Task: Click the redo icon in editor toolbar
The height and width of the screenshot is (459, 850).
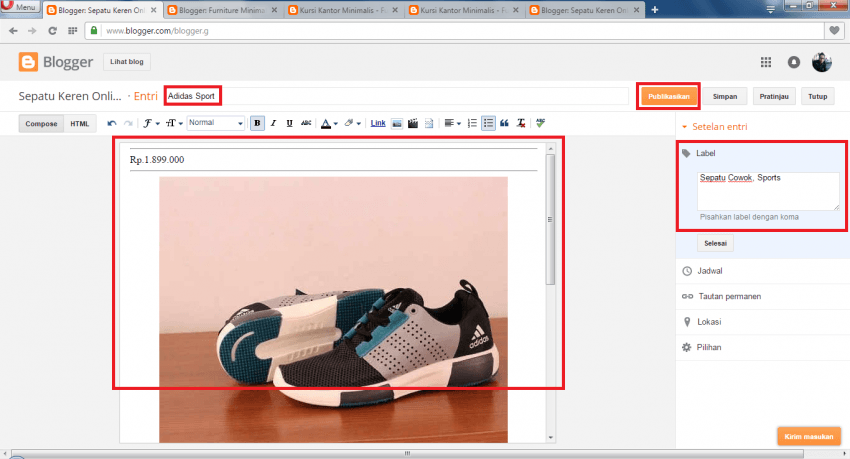Action: point(128,123)
